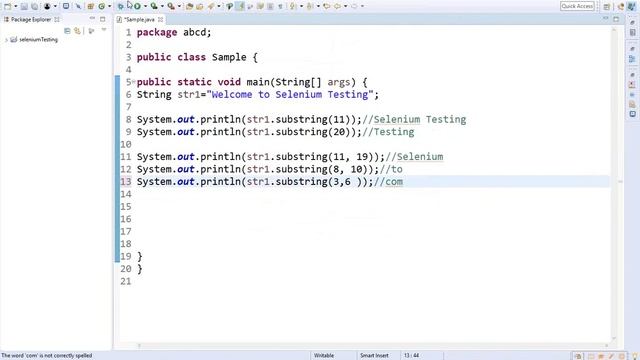Viewport: 640px width, 360px height.
Task: Click the New Java Class icon
Action: 102,6
